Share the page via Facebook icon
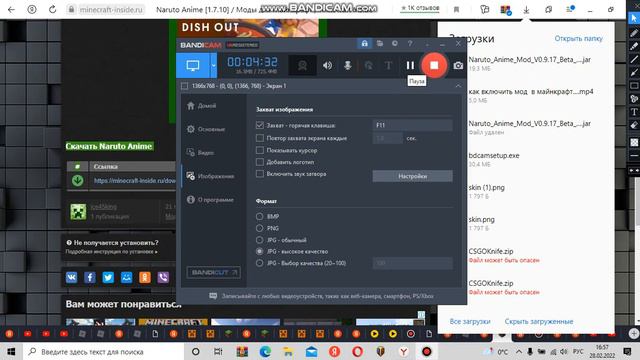The width and height of the screenshot is (640, 360). [90, 278]
